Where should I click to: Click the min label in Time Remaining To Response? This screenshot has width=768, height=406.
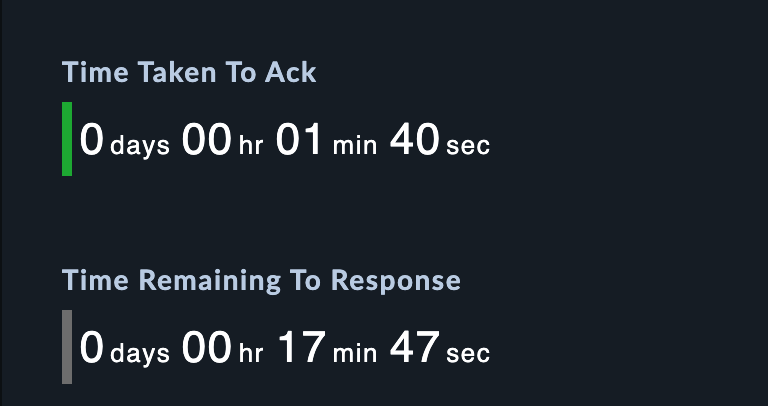(355, 353)
